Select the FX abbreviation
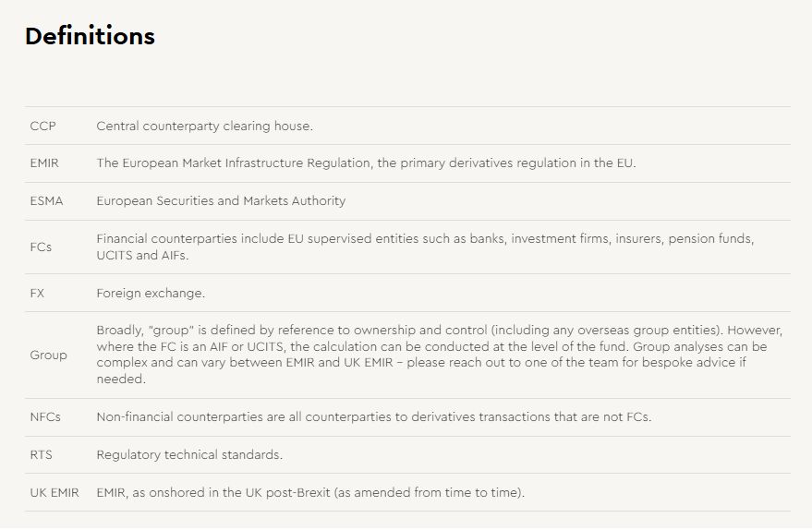Viewport: 812px width, 530px height. (38, 293)
